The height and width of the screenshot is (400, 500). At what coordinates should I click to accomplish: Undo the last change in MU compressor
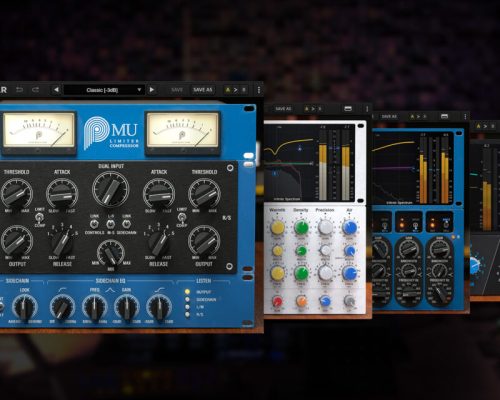(x=20, y=90)
